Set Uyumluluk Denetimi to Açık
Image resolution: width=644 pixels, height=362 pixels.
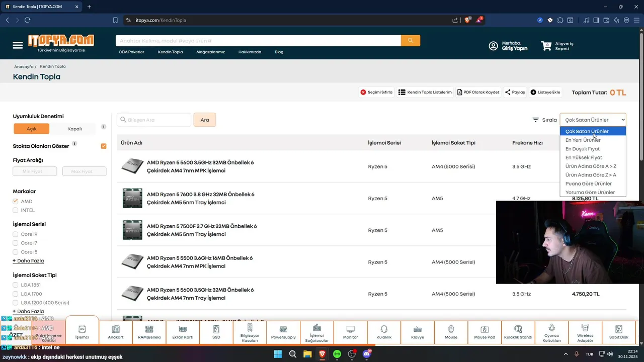click(32, 129)
